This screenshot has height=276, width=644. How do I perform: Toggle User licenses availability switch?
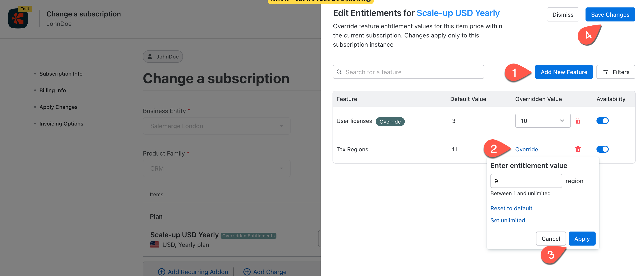[x=602, y=121]
